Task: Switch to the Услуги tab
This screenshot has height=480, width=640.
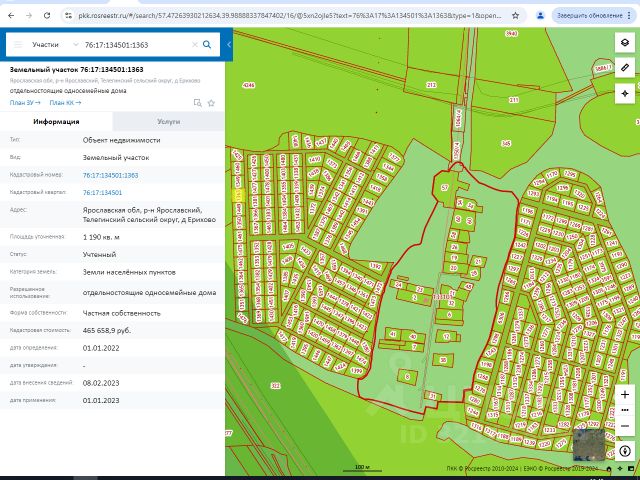Action: click(168, 120)
